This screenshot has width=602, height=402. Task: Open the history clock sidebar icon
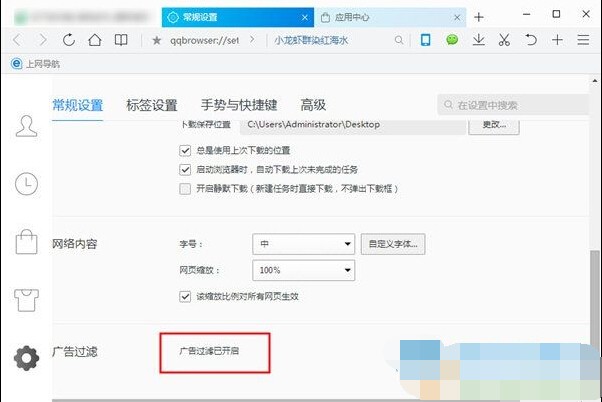pyautogui.click(x=26, y=184)
